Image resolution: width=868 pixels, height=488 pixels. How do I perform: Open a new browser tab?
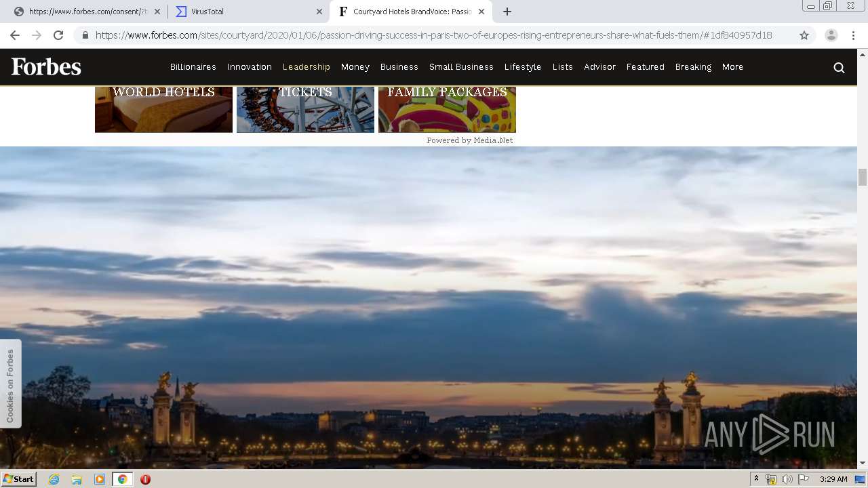point(507,12)
